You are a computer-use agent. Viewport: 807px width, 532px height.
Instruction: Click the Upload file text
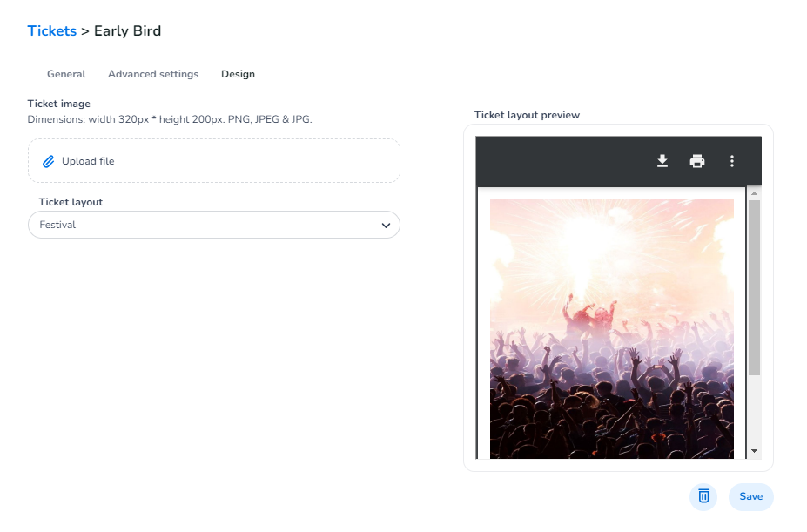coord(88,161)
